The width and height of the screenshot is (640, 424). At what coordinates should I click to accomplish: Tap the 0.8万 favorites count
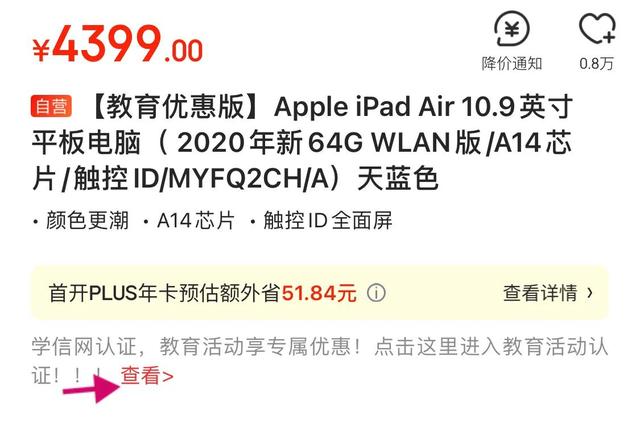(x=596, y=64)
